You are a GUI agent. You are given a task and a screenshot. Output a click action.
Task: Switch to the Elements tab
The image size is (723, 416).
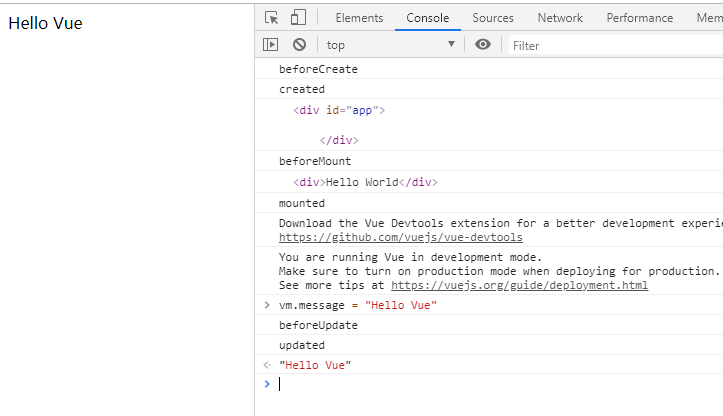[x=359, y=18]
